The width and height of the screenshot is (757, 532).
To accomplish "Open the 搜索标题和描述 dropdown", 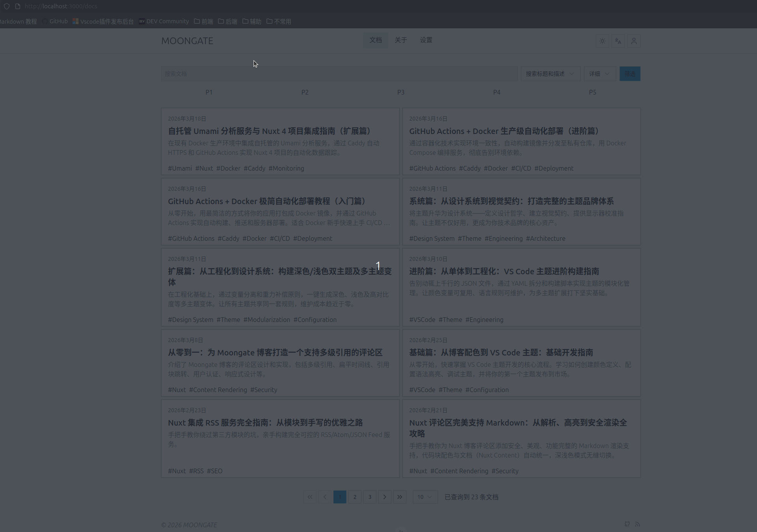I will point(550,74).
